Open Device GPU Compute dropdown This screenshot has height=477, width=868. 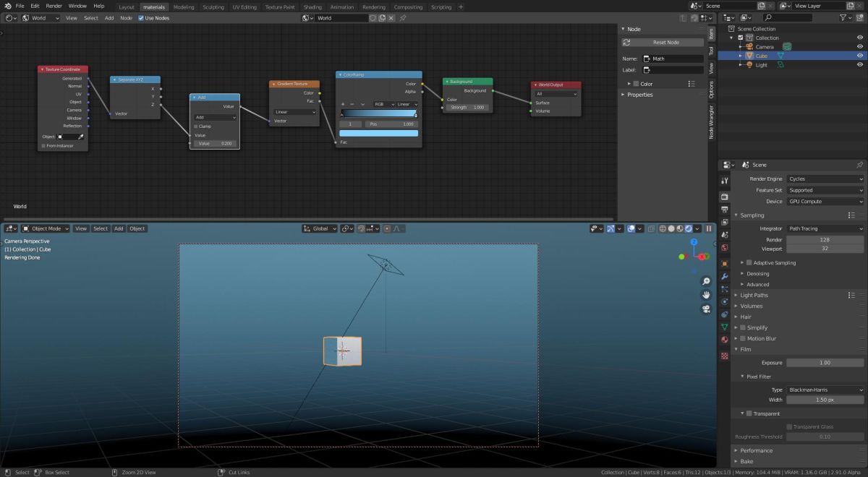[x=825, y=202]
